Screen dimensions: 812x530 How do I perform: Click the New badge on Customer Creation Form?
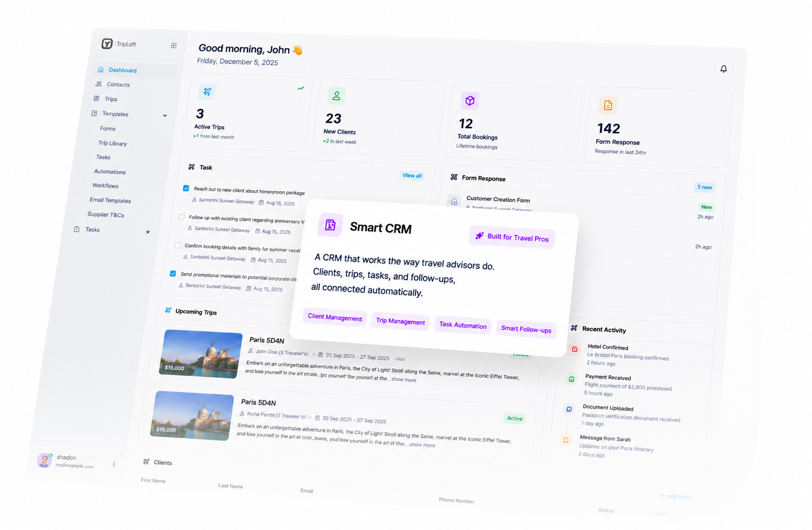(x=706, y=207)
